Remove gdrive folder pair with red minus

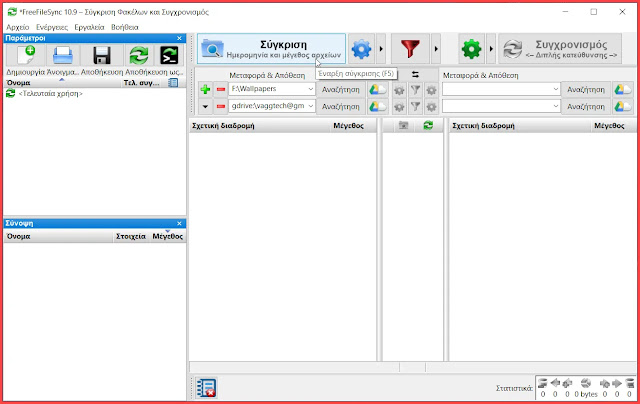click(x=221, y=107)
